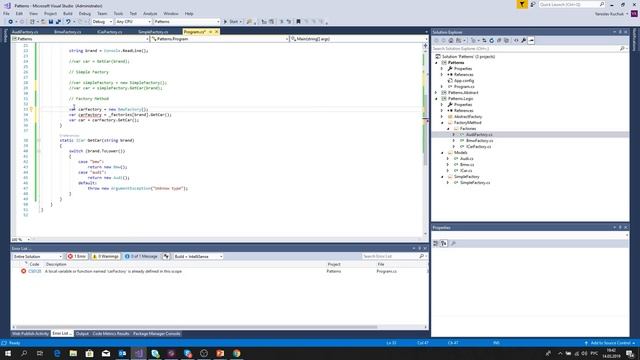The height and width of the screenshot is (360, 640).
Task: Click the Quick Launch search box
Action: point(572,4)
